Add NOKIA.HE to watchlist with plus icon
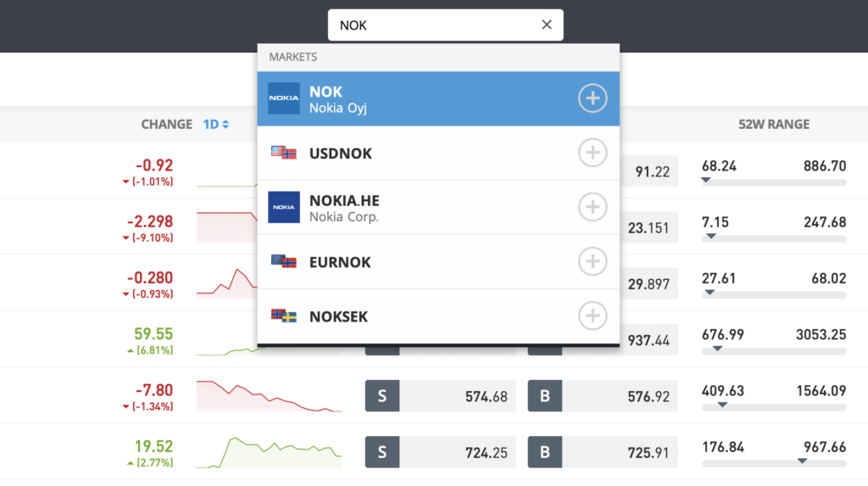868x486 pixels. tap(593, 207)
